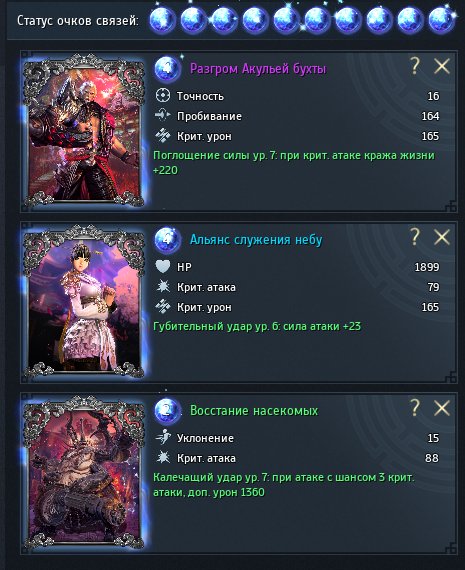Click the cost orb beside Восстание насекомых

(167, 410)
